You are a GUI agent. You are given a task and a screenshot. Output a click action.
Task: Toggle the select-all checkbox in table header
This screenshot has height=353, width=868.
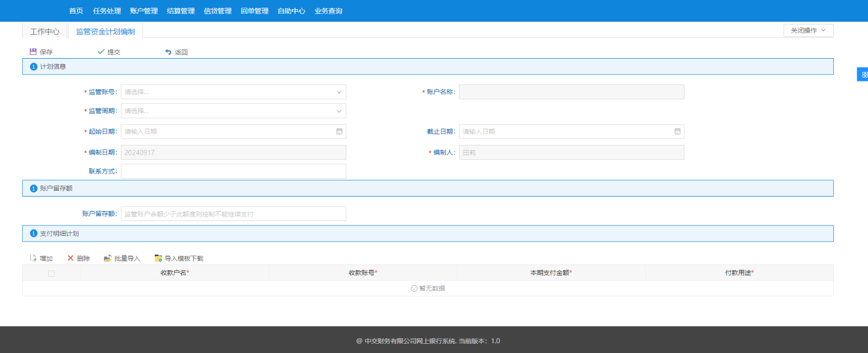52,274
